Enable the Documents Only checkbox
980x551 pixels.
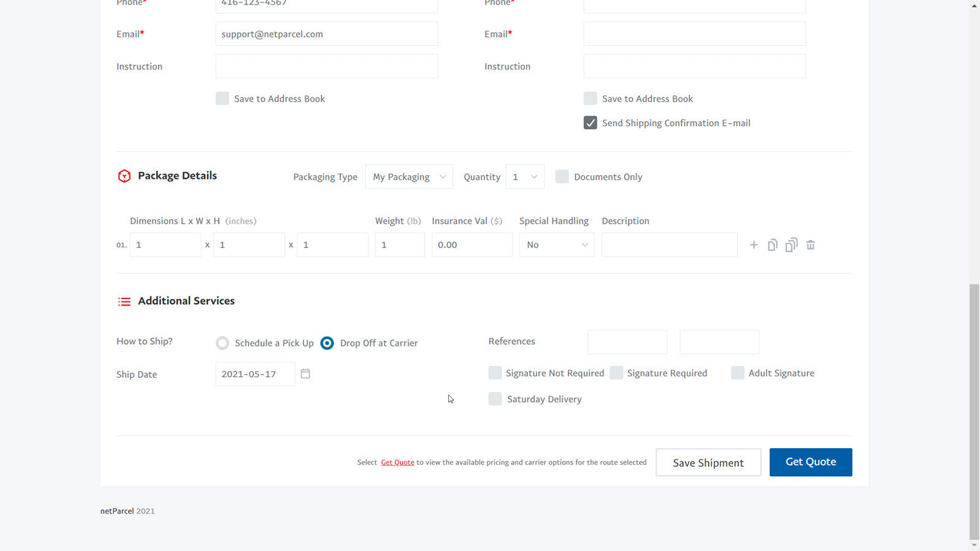[x=562, y=176]
